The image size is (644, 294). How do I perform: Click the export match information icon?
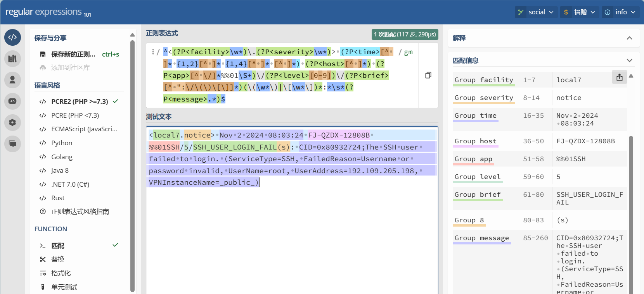tap(620, 77)
